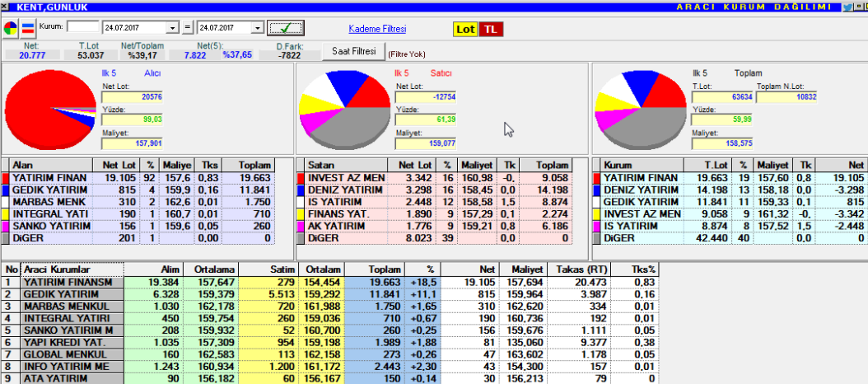868x384 pixels.
Task: Click the Alıcı buyers pie chart
Action: [49, 109]
